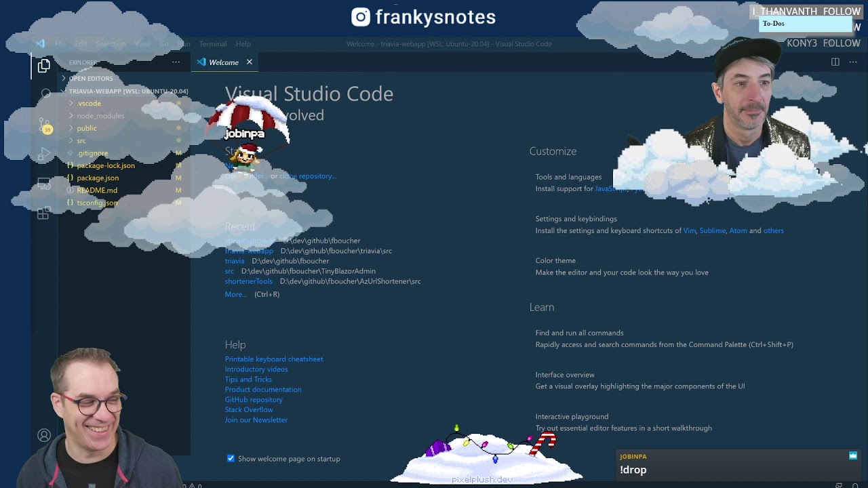Open editor more actions ellipsis at top right
Viewport: 868px width, 488px height.
tap(853, 62)
